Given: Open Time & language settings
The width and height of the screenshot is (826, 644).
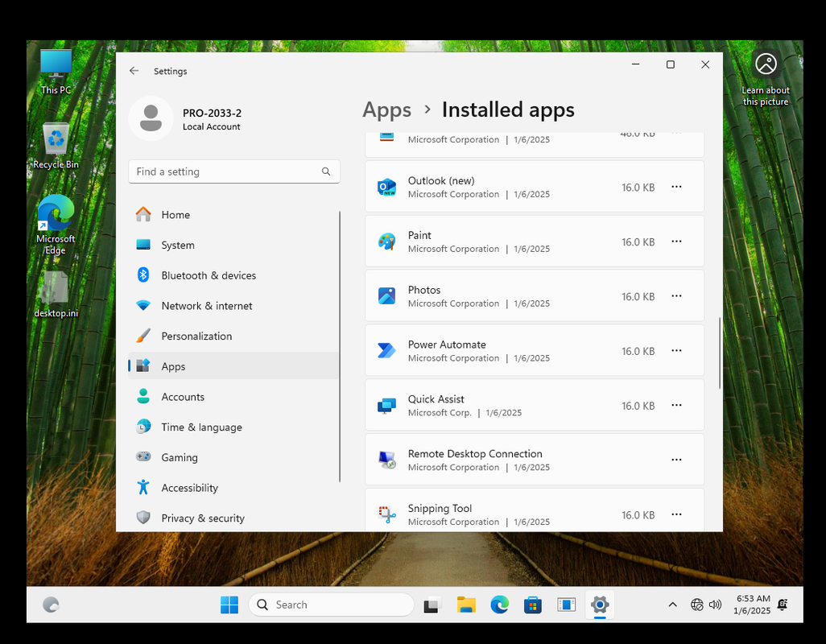Looking at the screenshot, I should [233, 427].
